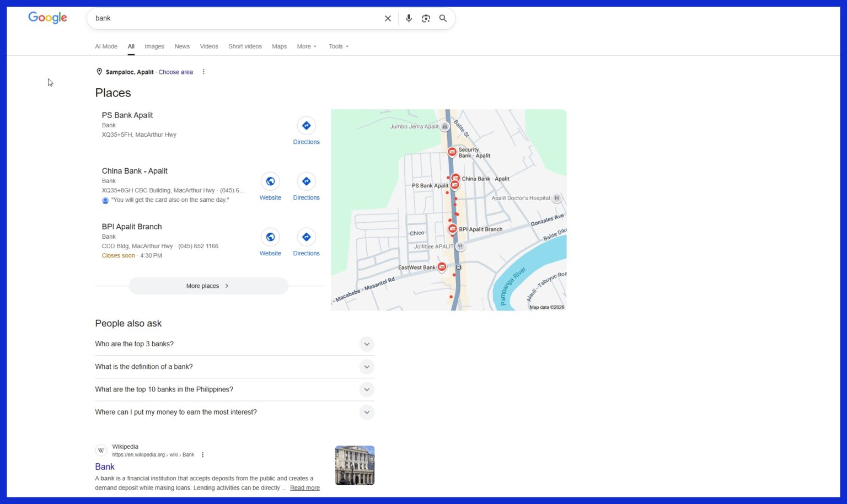Viewport: 847px width, 504px height.
Task: Open Google Lens image search
Action: click(x=426, y=18)
